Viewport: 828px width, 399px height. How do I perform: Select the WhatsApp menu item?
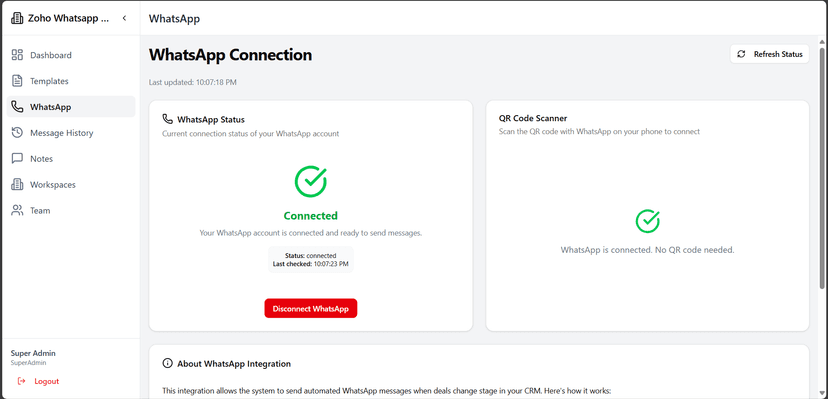tap(71, 107)
